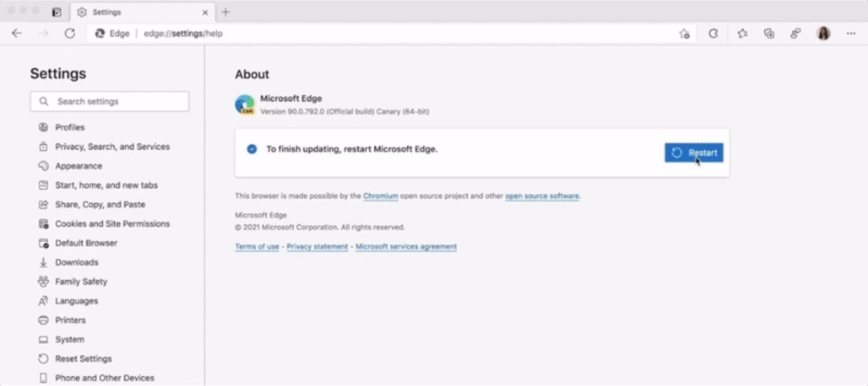This screenshot has width=868, height=386.
Task: Open the Chromium link
Action: (x=381, y=196)
